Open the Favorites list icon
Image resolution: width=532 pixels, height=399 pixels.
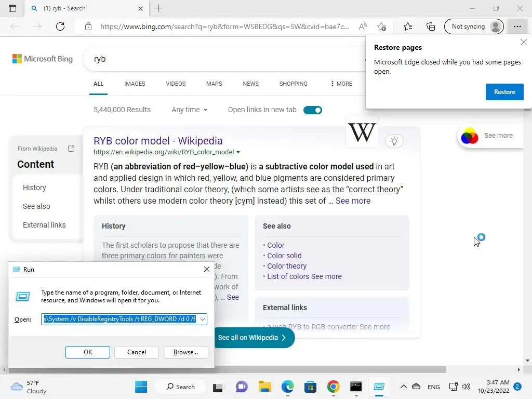point(408,26)
